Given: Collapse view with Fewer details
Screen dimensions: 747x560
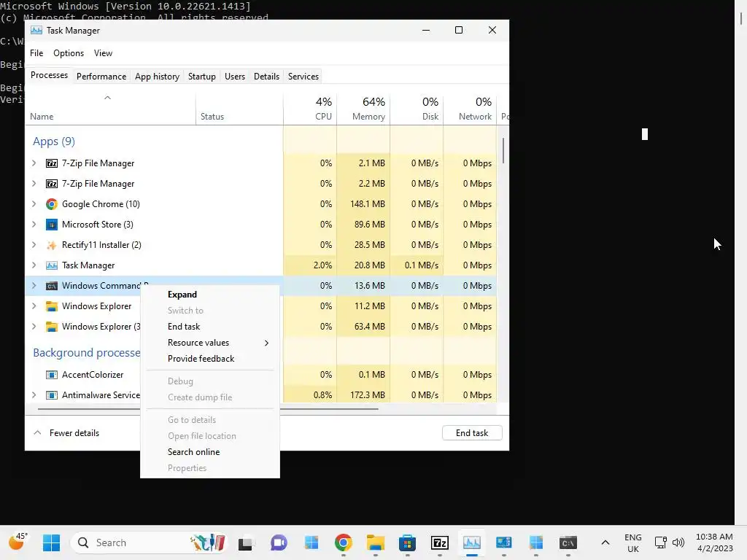Looking at the screenshot, I should (x=66, y=433).
